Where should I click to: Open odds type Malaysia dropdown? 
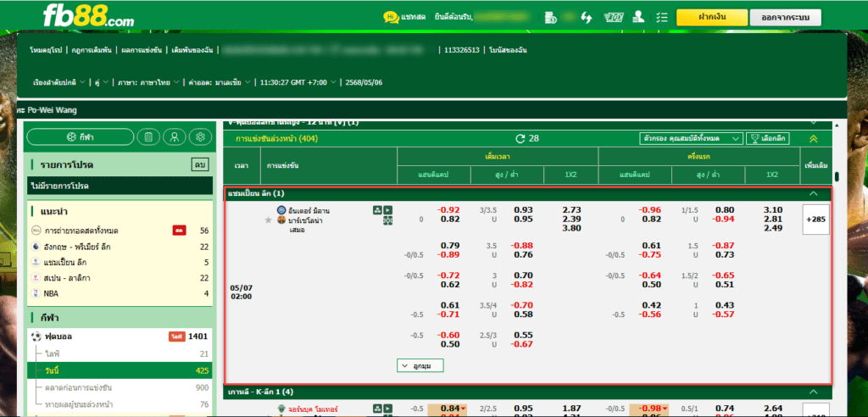(x=220, y=82)
